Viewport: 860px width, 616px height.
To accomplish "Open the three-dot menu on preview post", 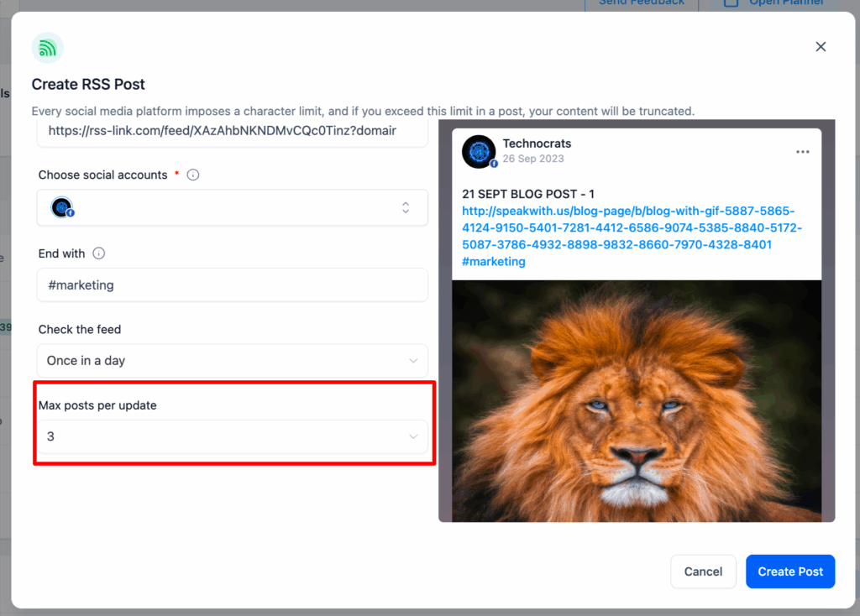I will tap(802, 152).
